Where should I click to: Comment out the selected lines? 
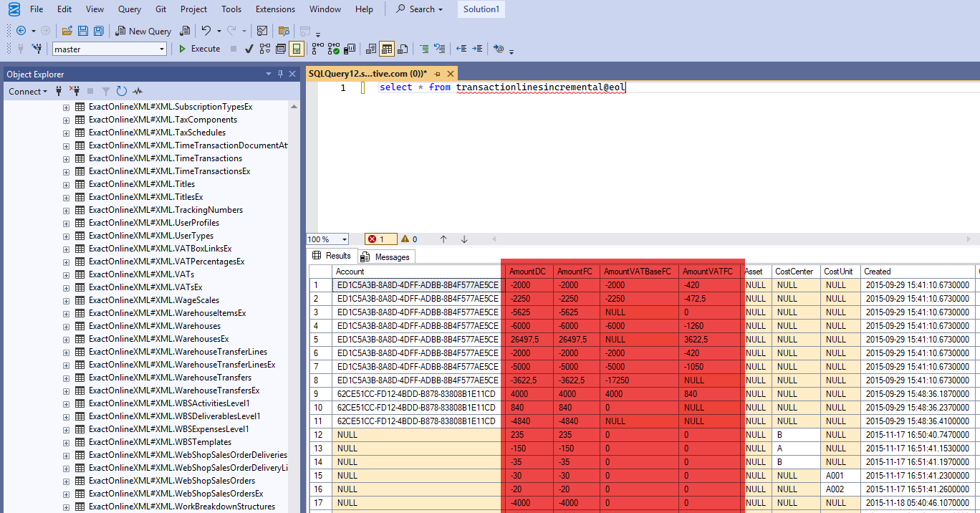(424, 49)
